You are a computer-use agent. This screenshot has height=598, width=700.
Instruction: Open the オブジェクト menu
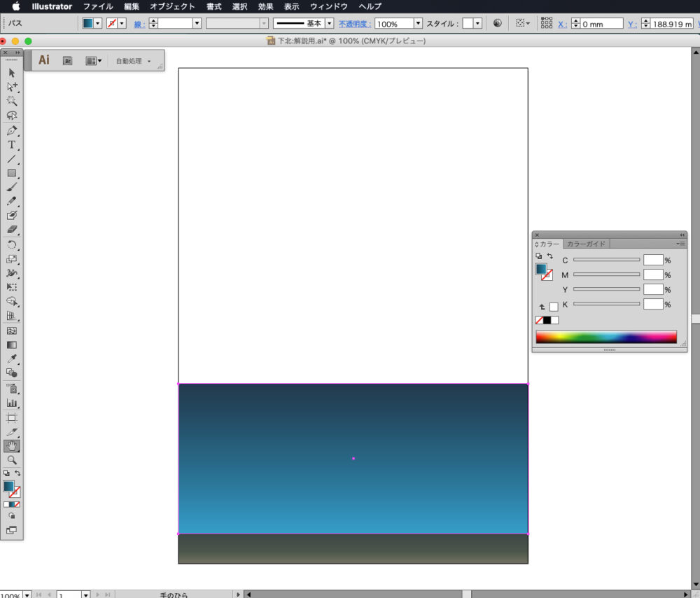point(172,6)
